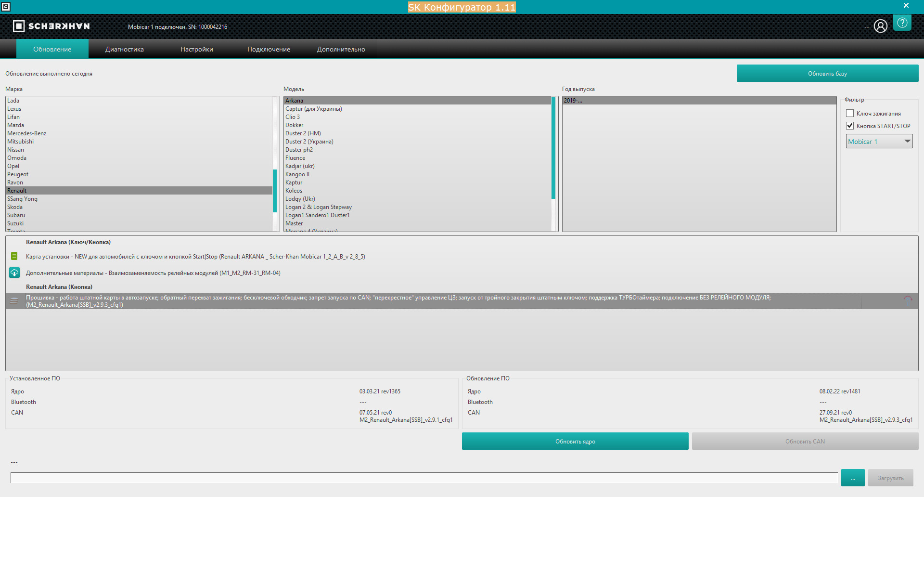Click the loading spinner in firmware row
The height and width of the screenshot is (573, 924).
[907, 301]
